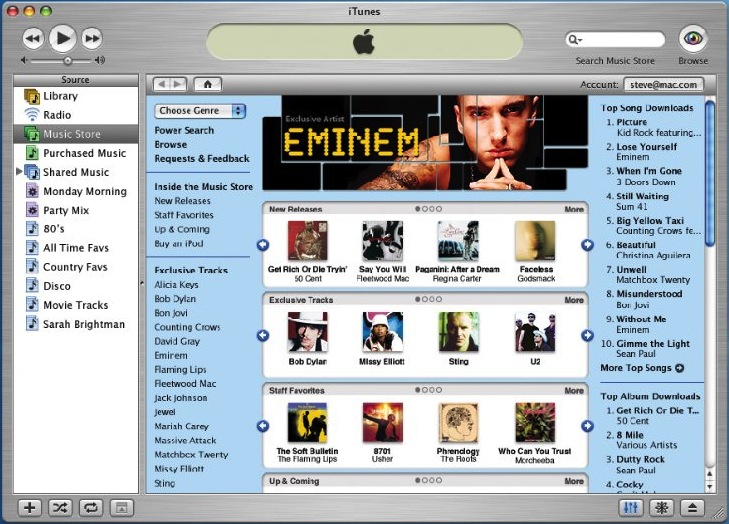Click More in the Up & Coming section

click(574, 481)
